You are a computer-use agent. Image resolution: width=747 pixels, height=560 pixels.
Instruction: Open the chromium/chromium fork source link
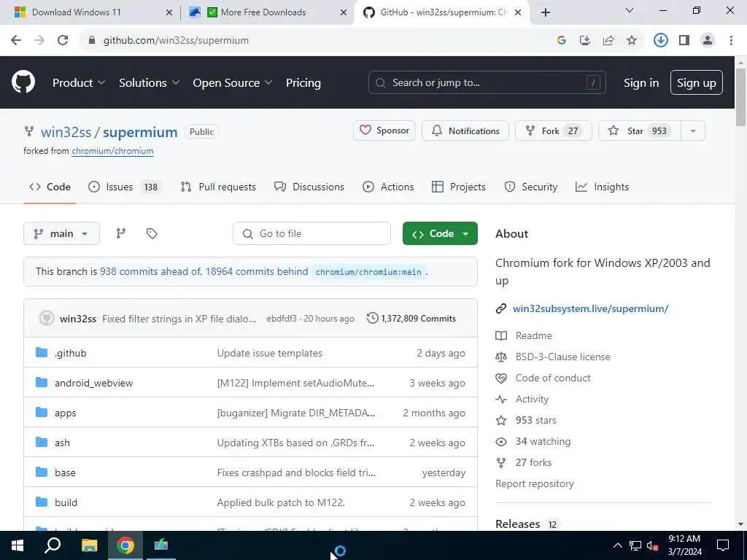112,151
